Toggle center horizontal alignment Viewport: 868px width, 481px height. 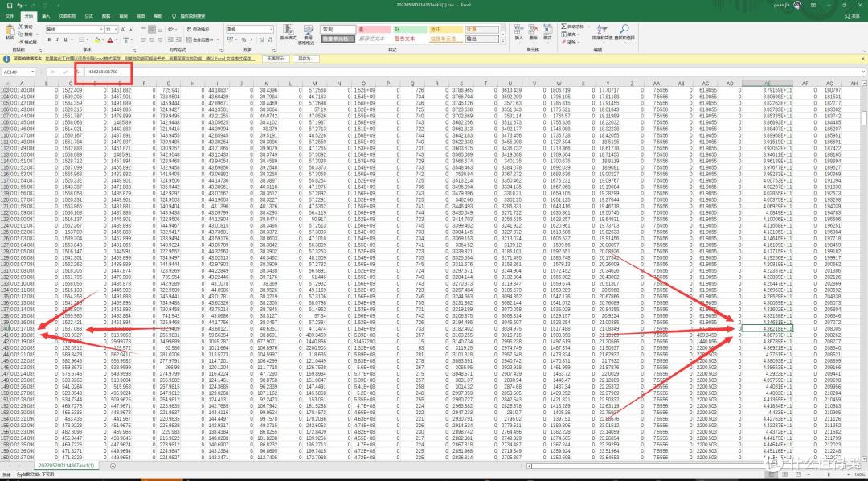[x=152, y=40]
